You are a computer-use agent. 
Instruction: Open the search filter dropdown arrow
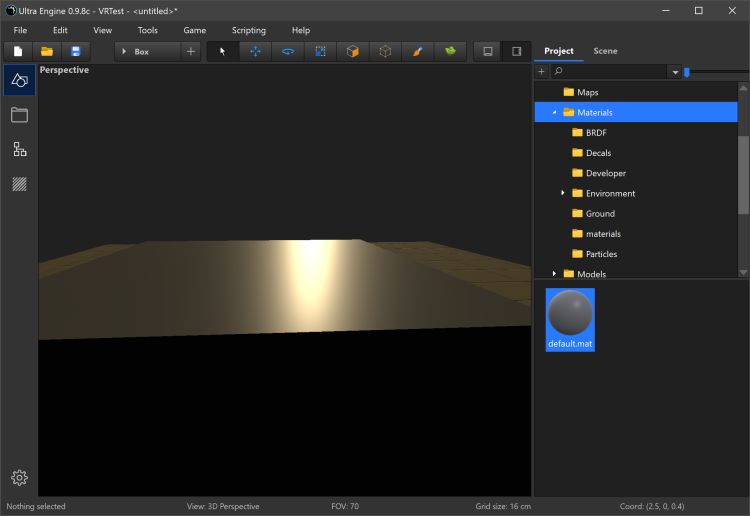click(675, 72)
